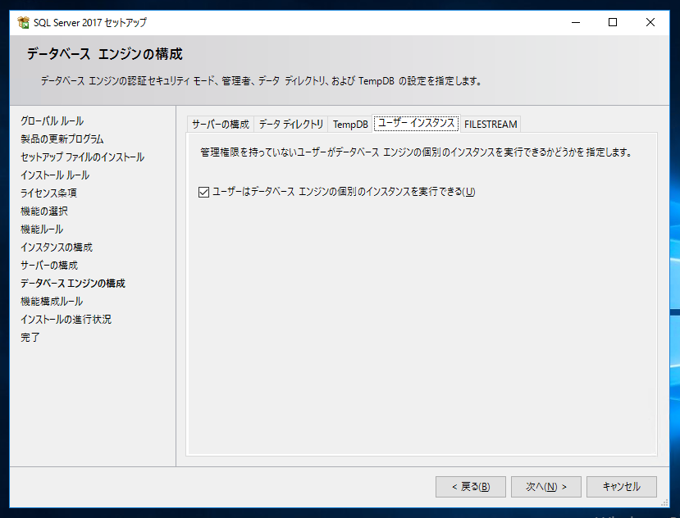
Task: Switch to the FILESTREAM tab
Action: click(x=490, y=125)
